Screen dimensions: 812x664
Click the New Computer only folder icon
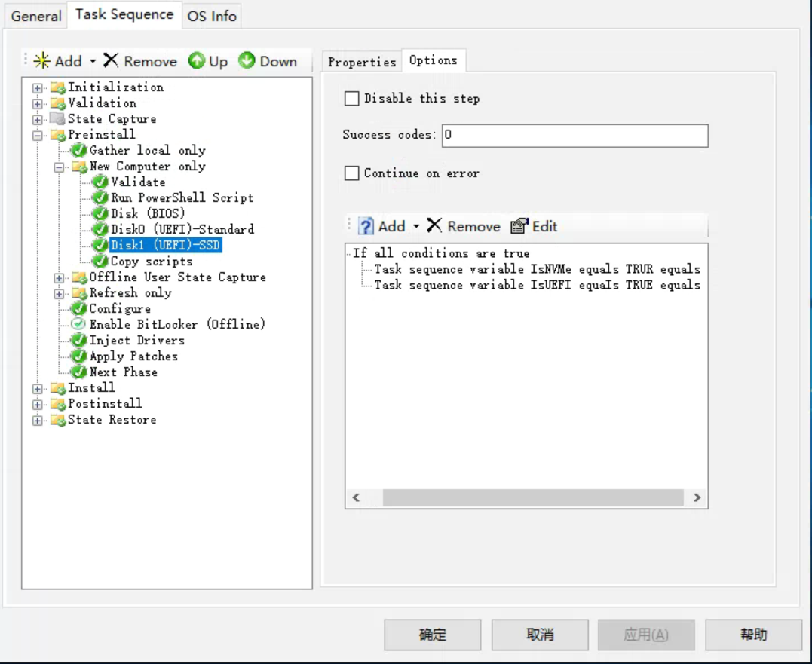(79, 167)
